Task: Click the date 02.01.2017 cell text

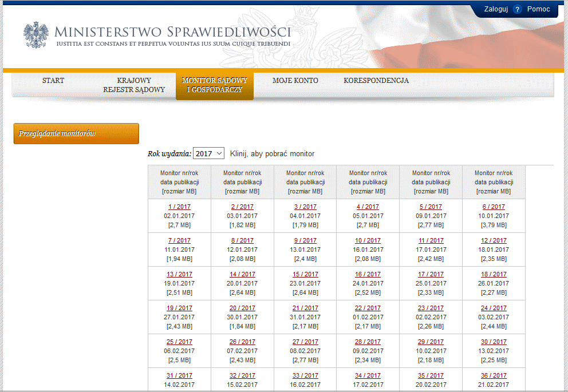Action: tap(179, 216)
